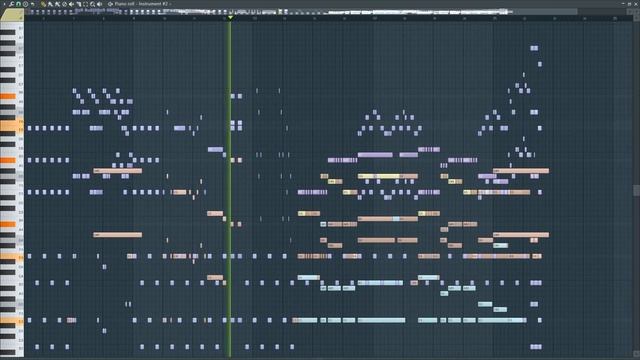Open the piano roll options menu arrow
Viewport: 640px width, 360px height.
(x=4, y=4)
